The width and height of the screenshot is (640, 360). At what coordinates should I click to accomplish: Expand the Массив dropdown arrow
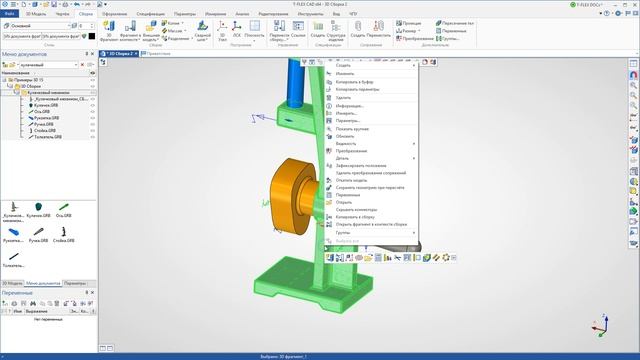(x=185, y=31)
